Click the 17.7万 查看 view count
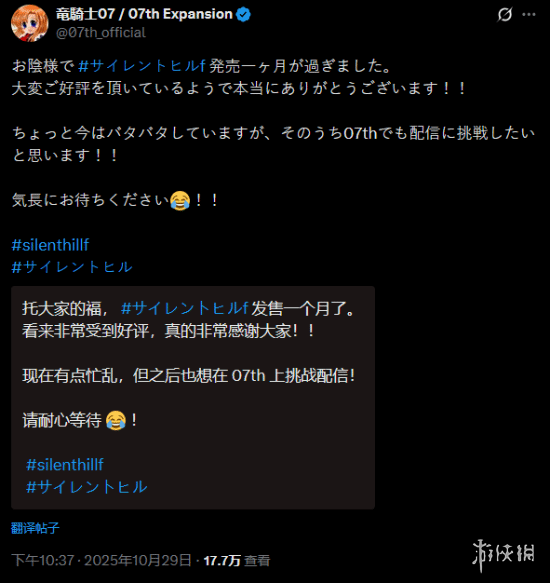 coord(237,560)
